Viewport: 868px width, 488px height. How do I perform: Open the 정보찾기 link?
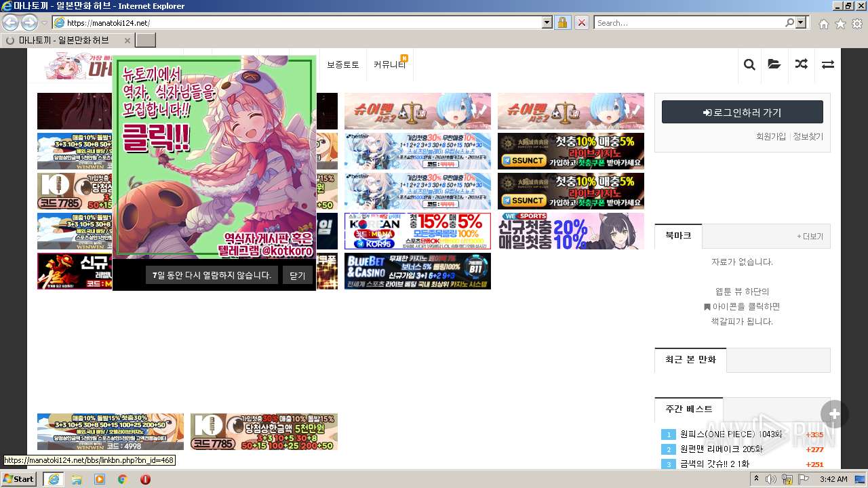pos(808,136)
